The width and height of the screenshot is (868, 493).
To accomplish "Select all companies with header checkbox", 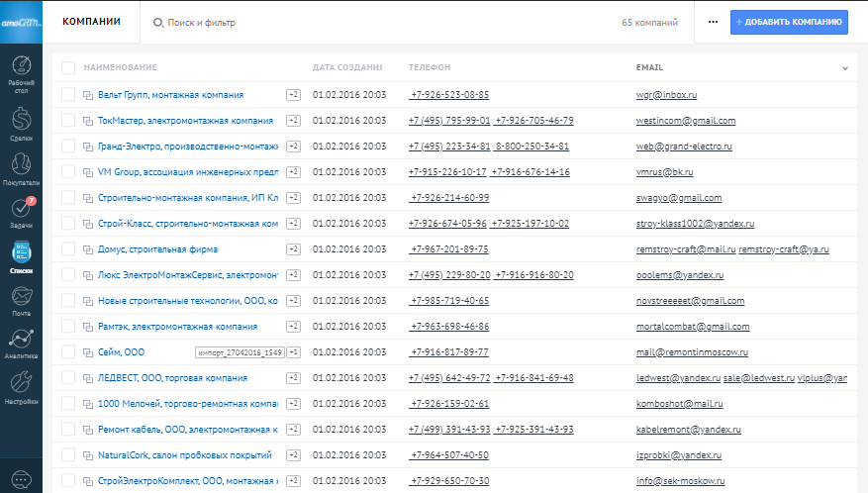I will coord(68,67).
